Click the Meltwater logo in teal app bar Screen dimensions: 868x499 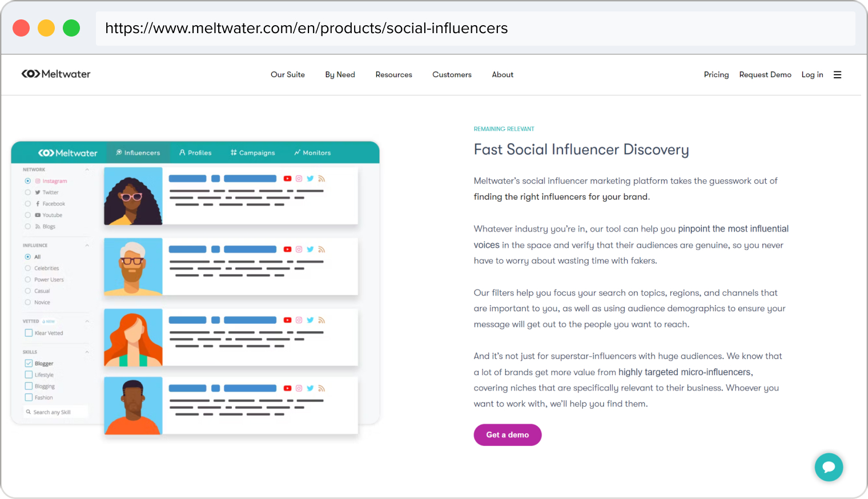click(68, 153)
